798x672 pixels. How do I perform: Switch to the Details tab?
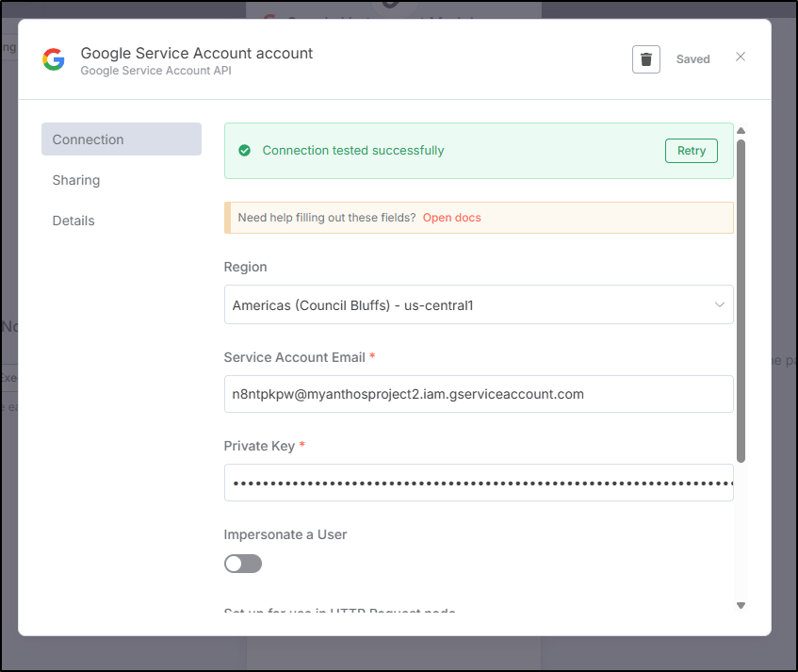tap(73, 221)
